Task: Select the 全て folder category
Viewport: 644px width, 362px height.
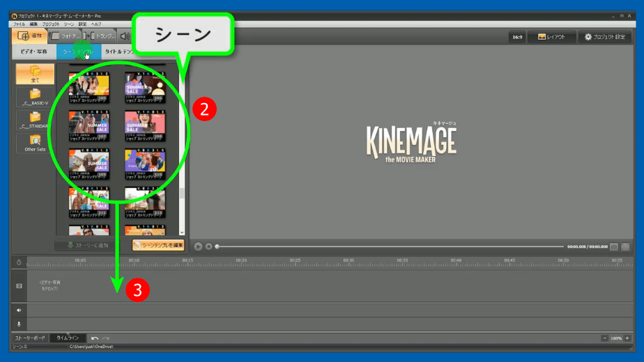Action: [x=35, y=74]
